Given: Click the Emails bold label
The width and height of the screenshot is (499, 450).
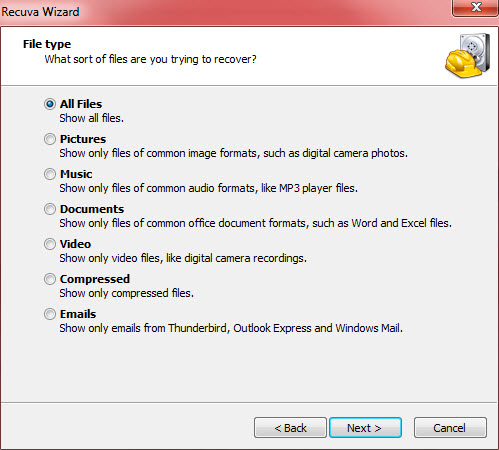Looking at the screenshot, I should coord(78,314).
